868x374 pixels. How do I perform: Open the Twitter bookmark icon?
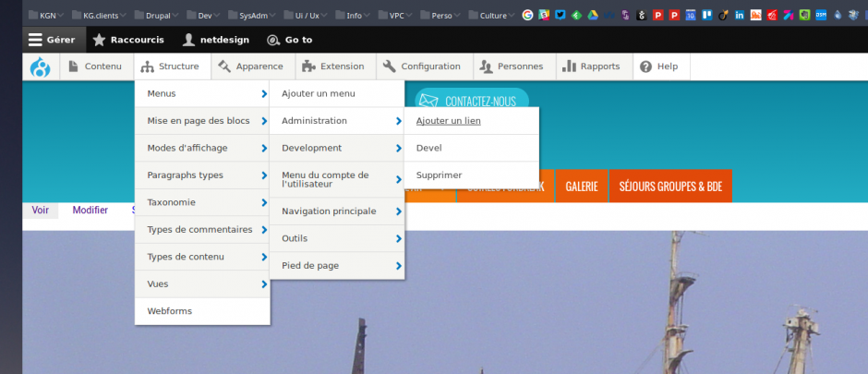coord(560,15)
